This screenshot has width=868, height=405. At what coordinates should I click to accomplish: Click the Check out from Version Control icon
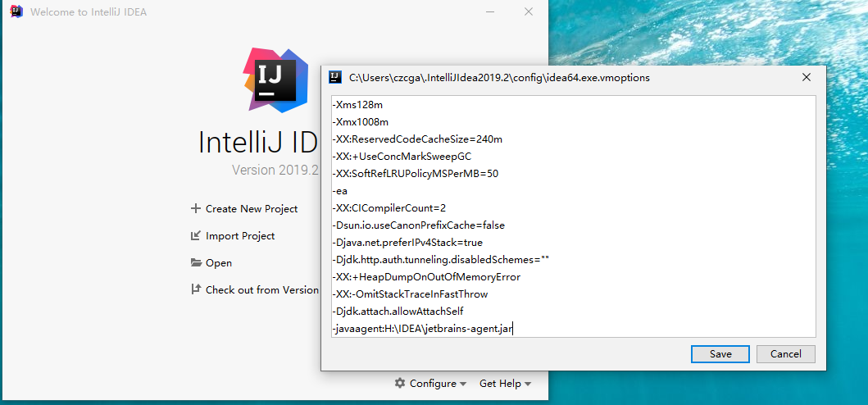195,289
